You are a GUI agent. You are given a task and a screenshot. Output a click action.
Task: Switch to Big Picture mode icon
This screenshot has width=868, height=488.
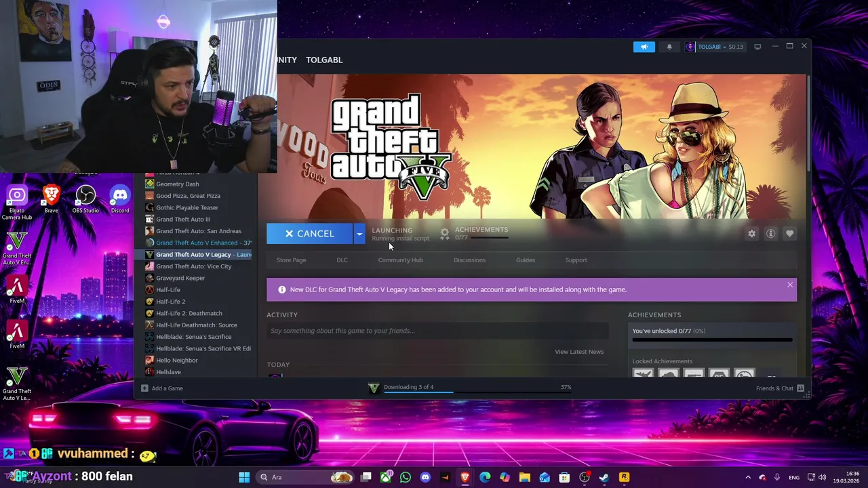coord(757,46)
